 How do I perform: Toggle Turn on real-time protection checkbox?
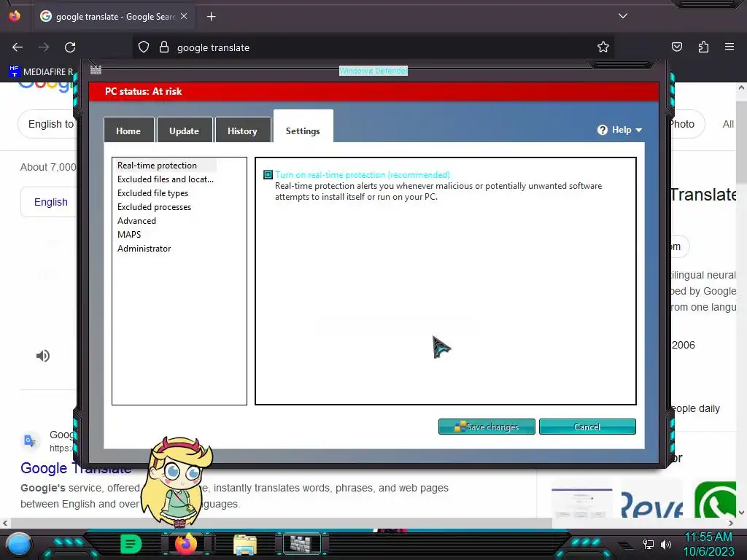[x=268, y=175]
